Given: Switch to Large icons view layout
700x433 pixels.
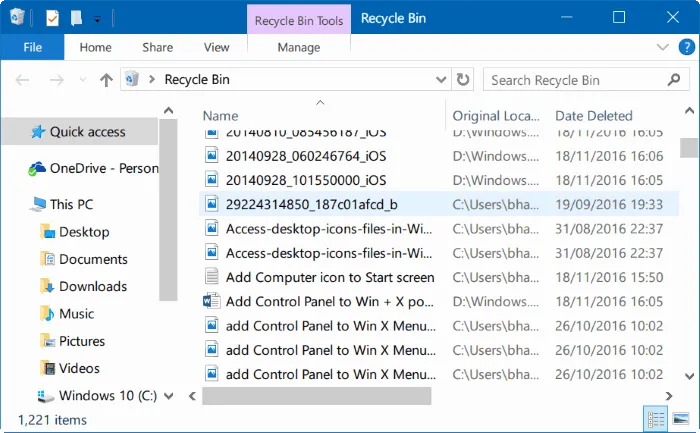Looking at the screenshot, I should point(679,419).
